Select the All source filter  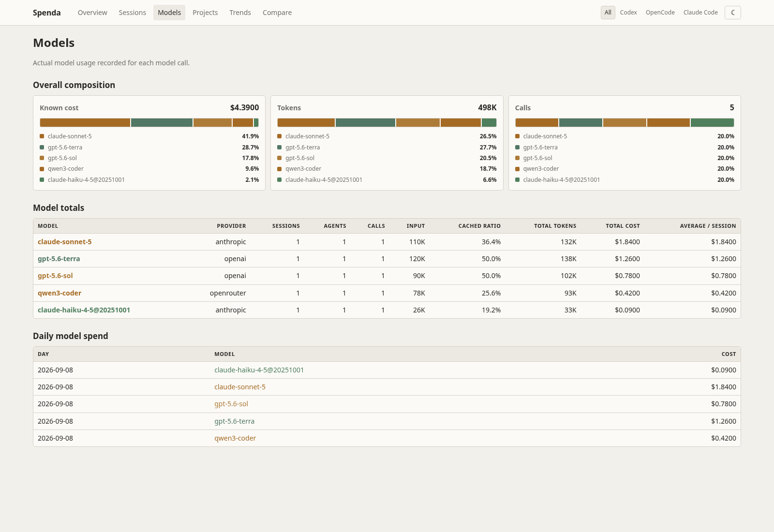608,13
